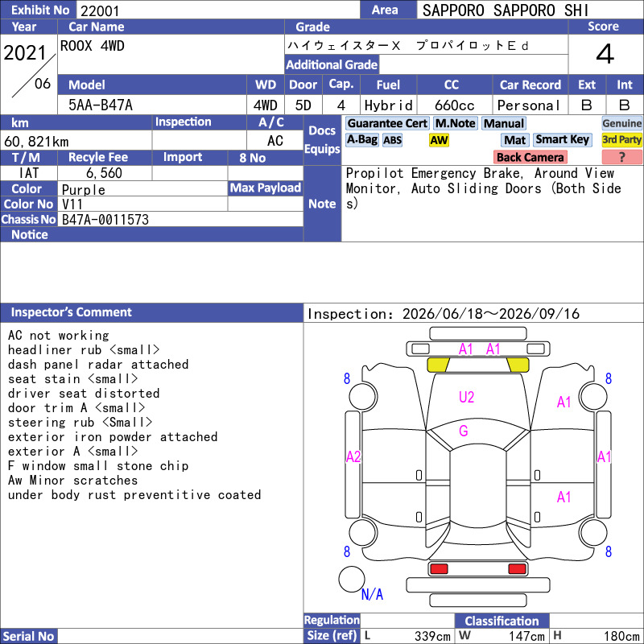Click the Mat equipment badge

(x=514, y=140)
